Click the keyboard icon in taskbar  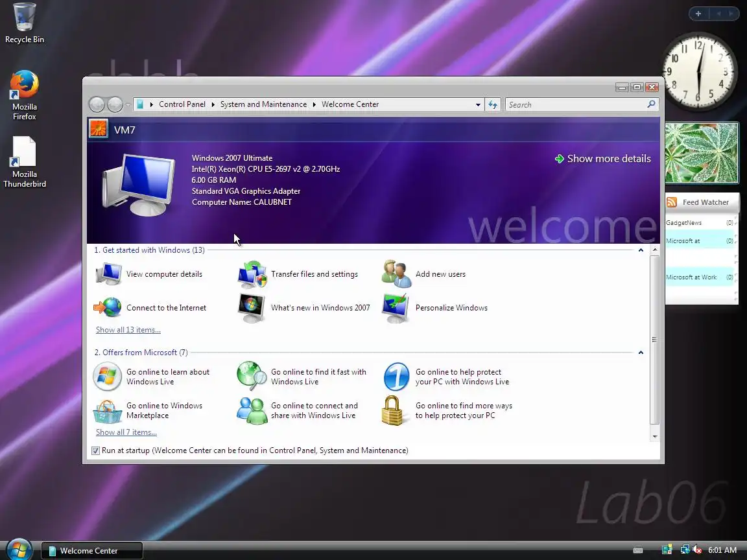pyautogui.click(x=638, y=550)
